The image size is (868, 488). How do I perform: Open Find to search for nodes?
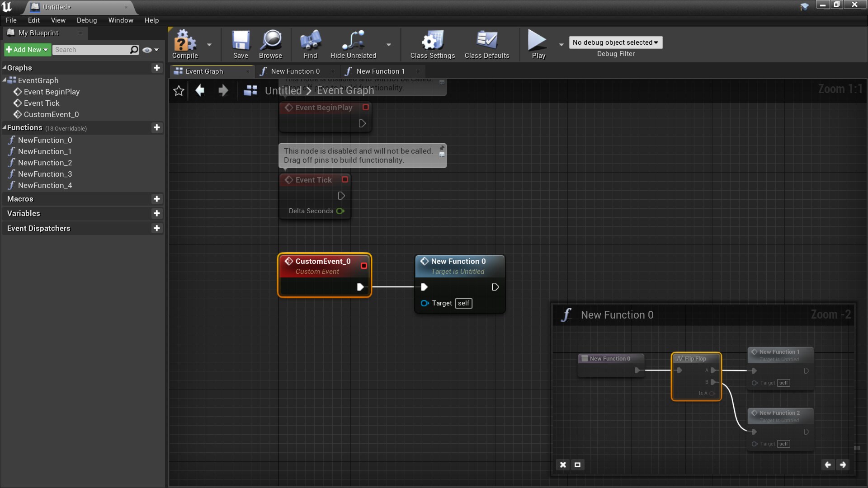(310, 44)
